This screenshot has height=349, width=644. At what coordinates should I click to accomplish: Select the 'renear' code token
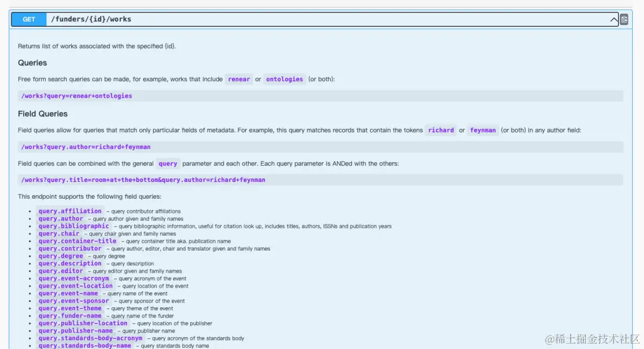239,79
